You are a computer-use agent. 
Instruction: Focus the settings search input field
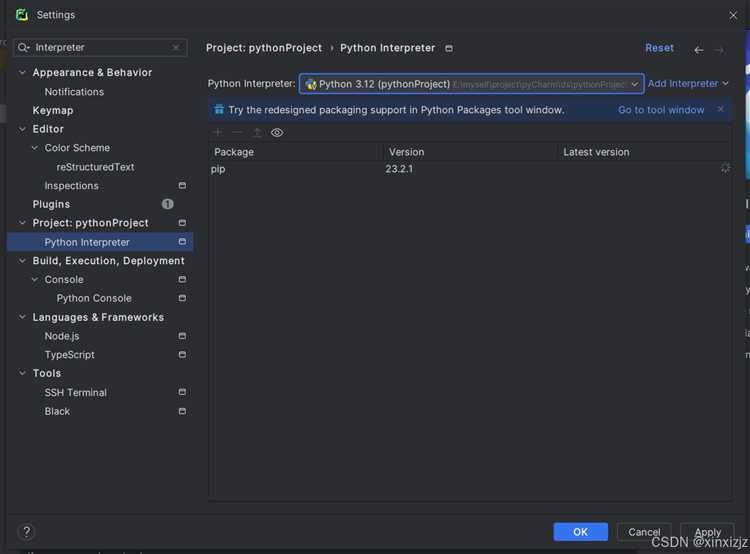pos(101,47)
